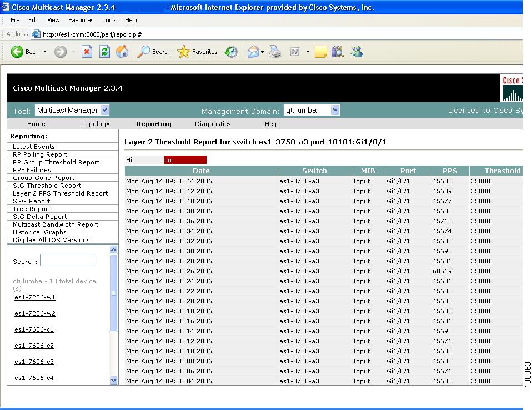Select device es1-7206-w2

[x=35, y=313]
